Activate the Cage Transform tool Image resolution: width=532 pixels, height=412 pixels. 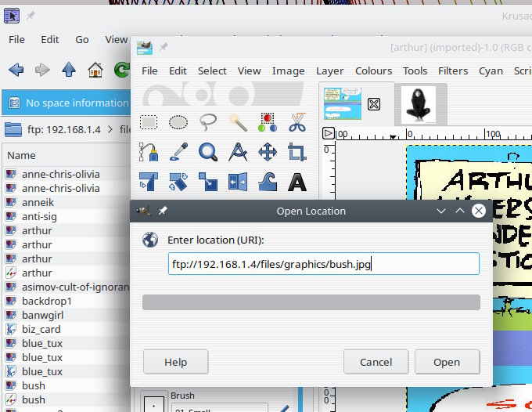click(x=268, y=182)
